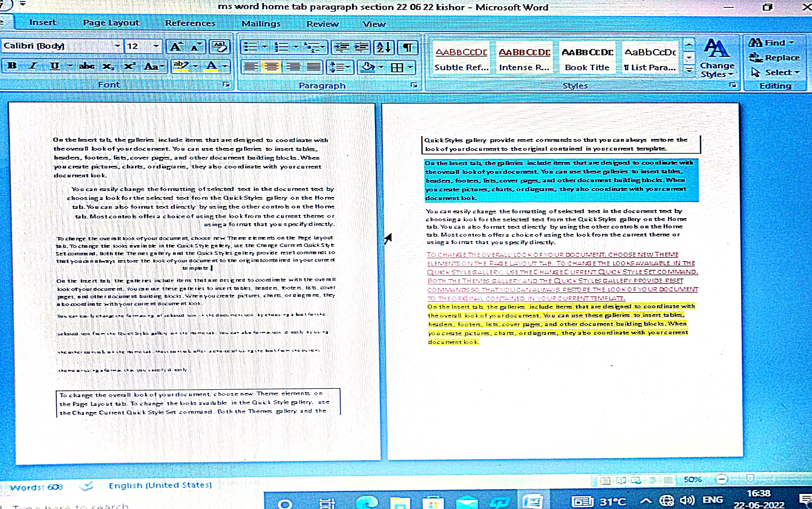Expand the Line Spacing dropdown
812x509 pixels.
click(x=348, y=67)
